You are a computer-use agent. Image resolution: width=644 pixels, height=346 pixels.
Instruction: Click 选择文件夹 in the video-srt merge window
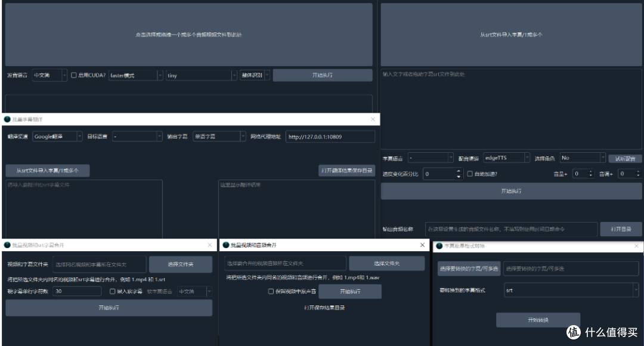click(181, 264)
